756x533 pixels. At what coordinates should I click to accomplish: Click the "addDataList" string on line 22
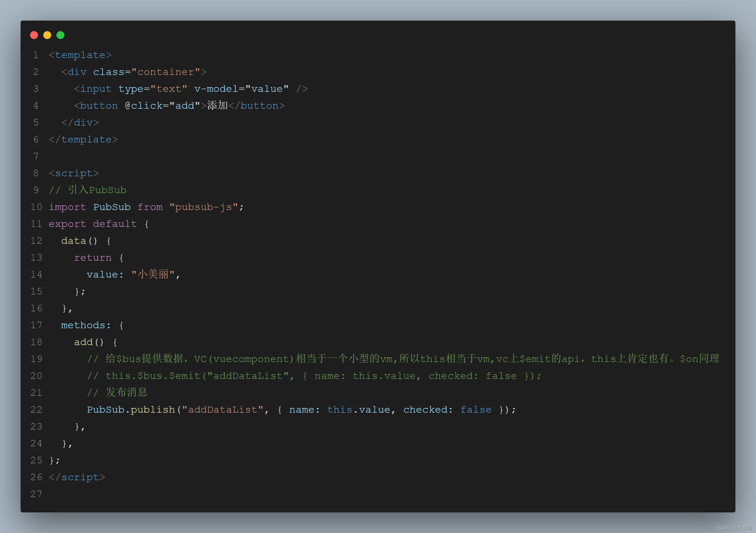pos(223,410)
